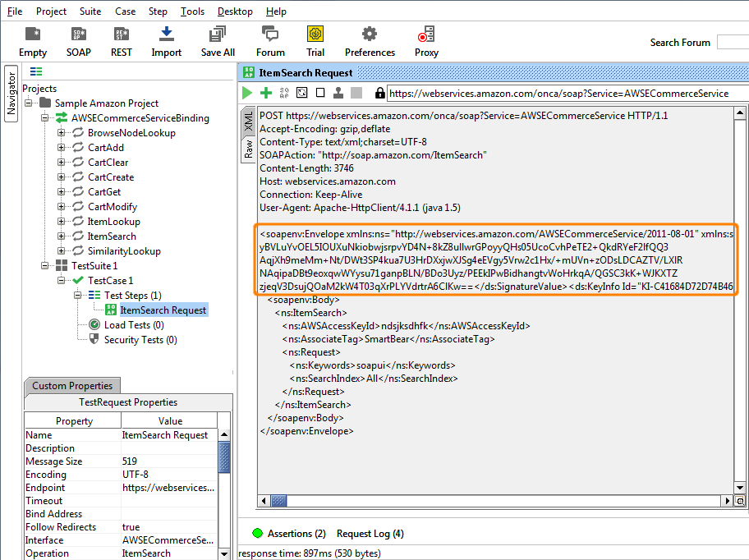Click the green plus add assertion icon
The width and height of the screenshot is (749, 560).
[265, 93]
